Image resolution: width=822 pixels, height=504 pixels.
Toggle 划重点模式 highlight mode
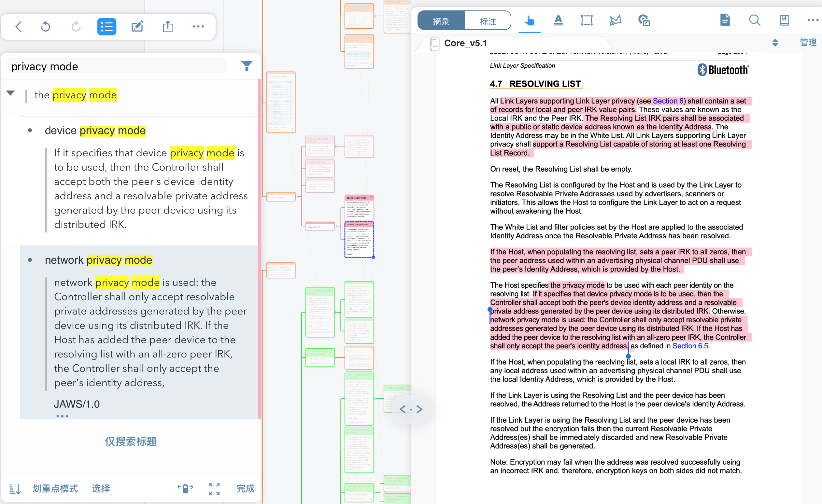pyautogui.click(x=55, y=489)
